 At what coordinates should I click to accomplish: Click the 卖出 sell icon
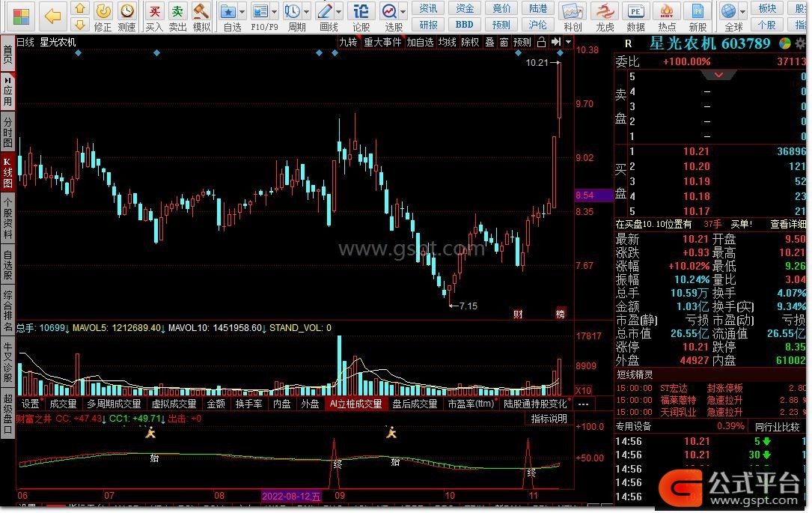177,16
